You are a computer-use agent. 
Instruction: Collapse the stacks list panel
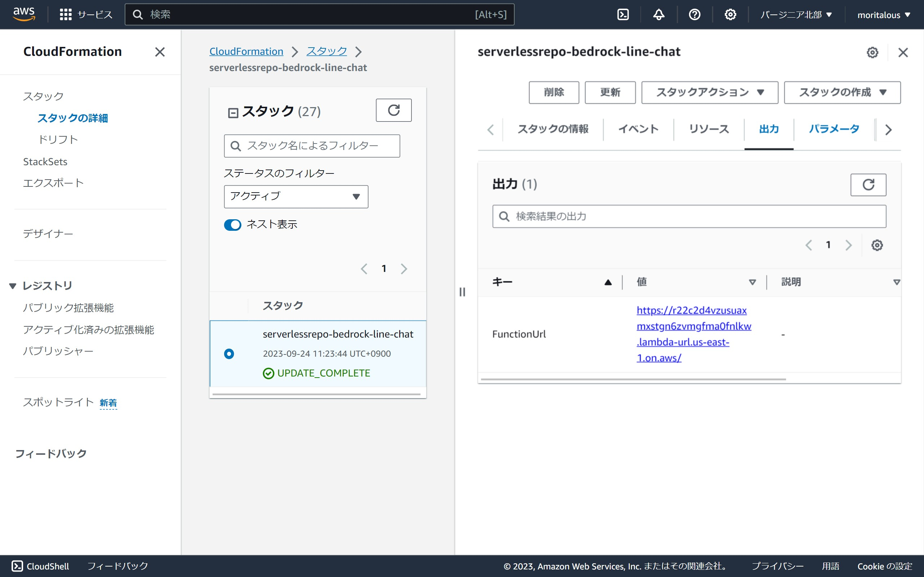coord(232,113)
